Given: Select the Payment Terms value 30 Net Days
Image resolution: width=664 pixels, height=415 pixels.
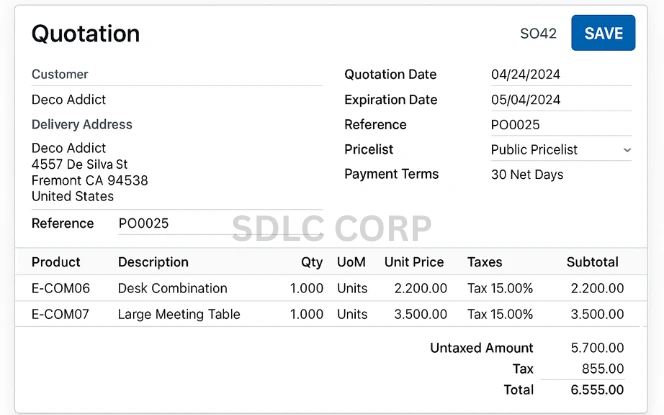Looking at the screenshot, I should [x=527, y=174].
